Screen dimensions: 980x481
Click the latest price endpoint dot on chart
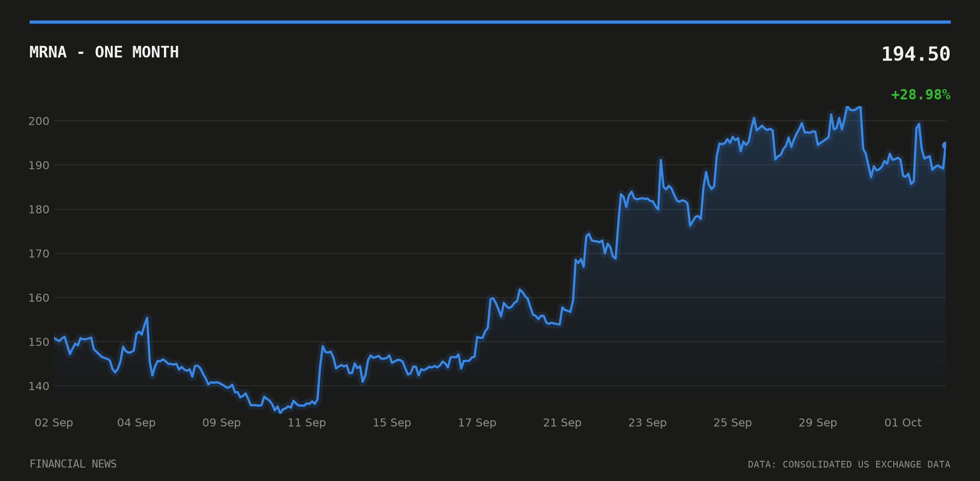click(x=945, y=145)
